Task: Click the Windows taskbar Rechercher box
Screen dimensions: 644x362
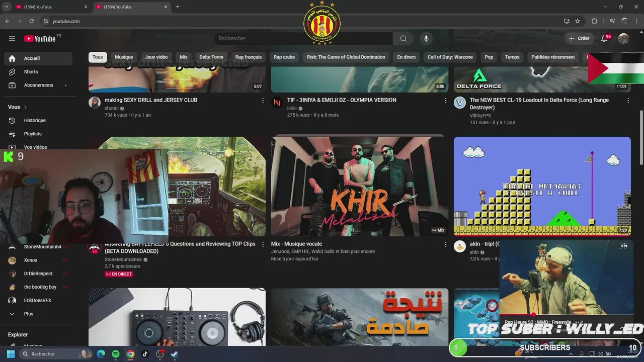Action: click(x=56, y=354)
